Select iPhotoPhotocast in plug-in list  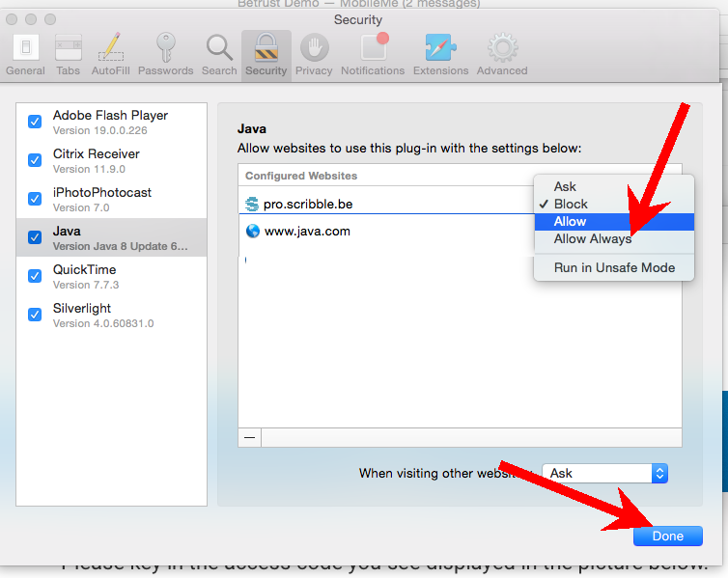click(x=111, y=199)
